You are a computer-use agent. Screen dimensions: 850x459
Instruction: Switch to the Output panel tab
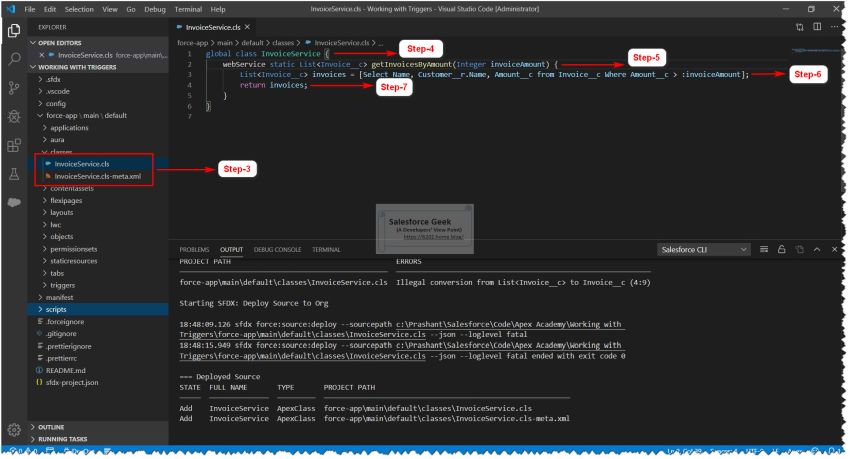tap(231, 249)
